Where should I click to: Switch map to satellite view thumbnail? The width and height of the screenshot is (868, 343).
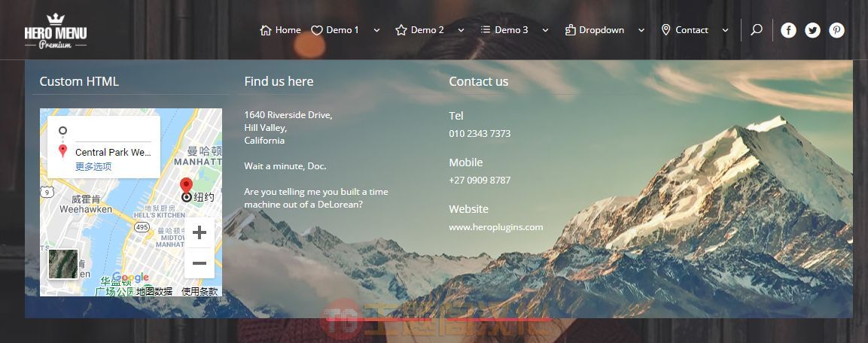click(x=62, y=264)
